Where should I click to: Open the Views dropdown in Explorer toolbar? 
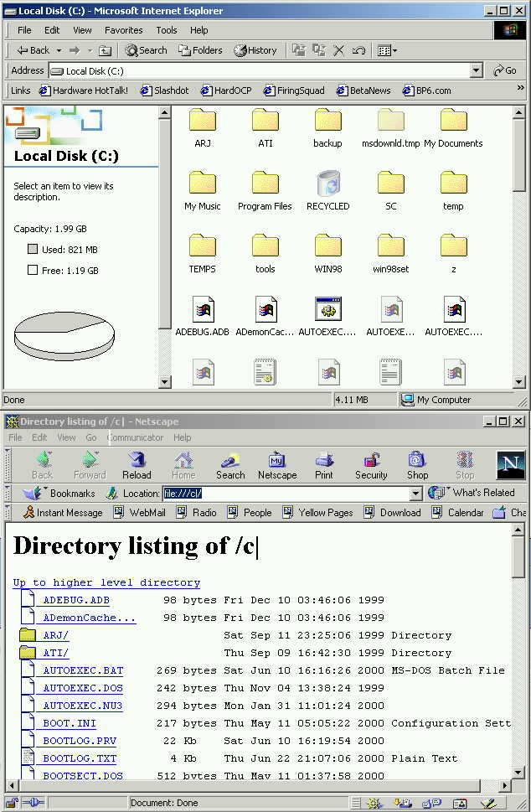[x=387, y=50]
